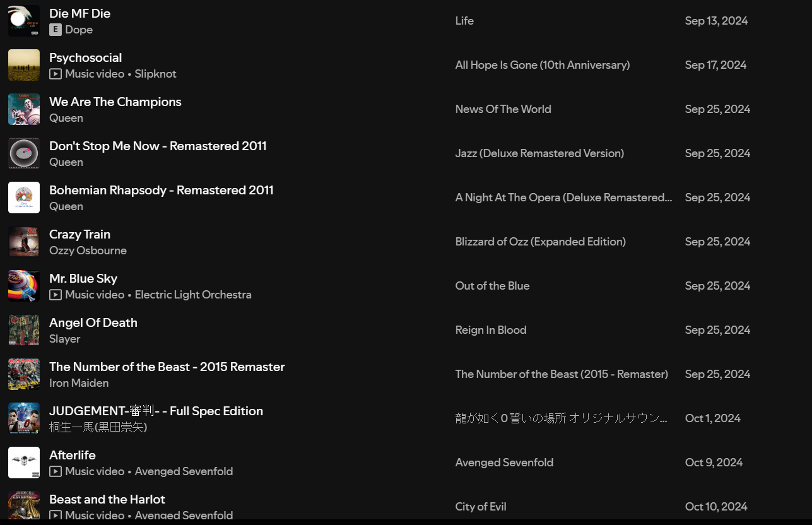This screenshot has width=812, height=525.
Task: Go to the Slayer artist page
Action: (64, 339)
